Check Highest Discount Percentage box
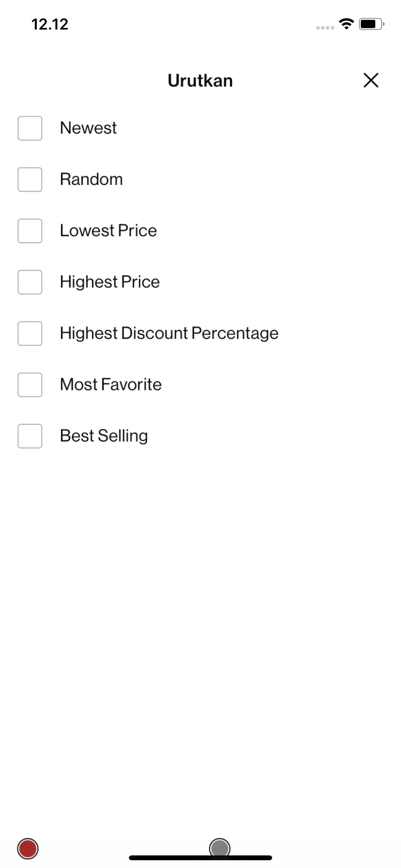Image resolution: width=401 pixels, height=868 pixels. click(30, 334)
